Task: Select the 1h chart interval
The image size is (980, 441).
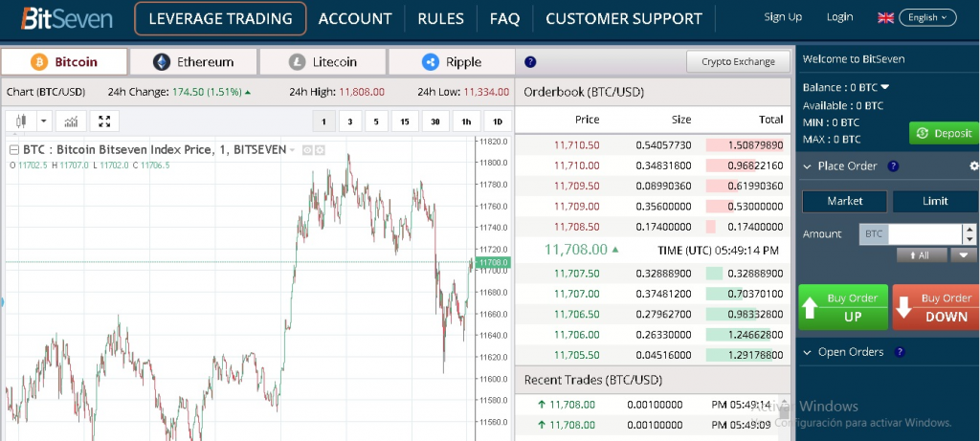Action: pyautogui.click(x=466, y=121)
